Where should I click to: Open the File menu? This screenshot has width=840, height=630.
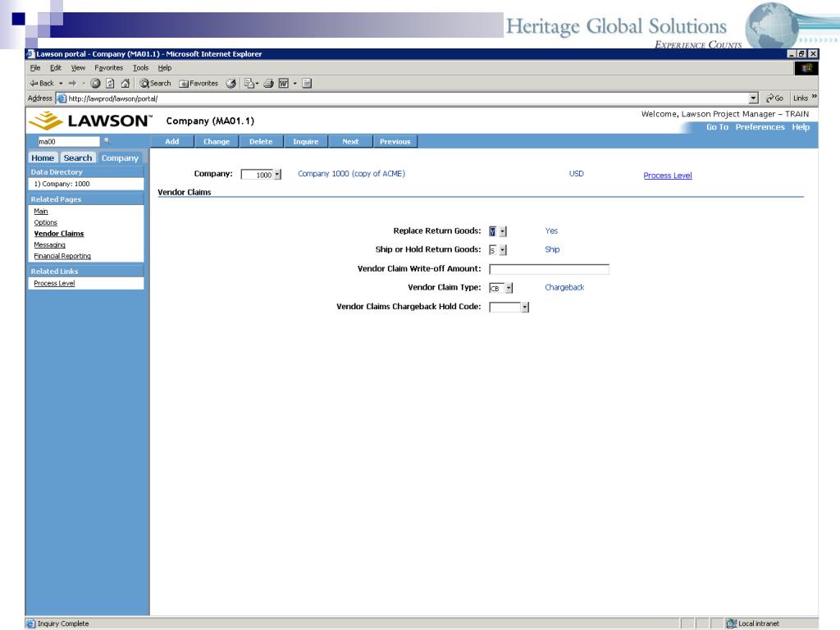tap(35, 68)
